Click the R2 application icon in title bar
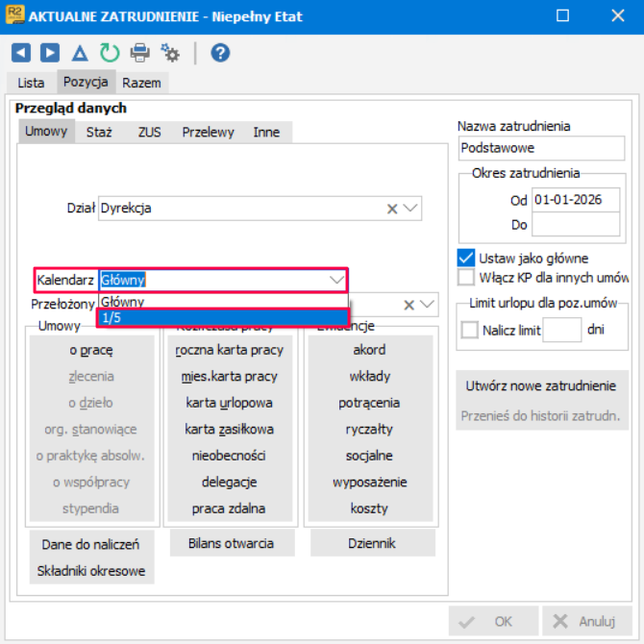Viewport: 644px width, 644px height. [x=14, y=14]
